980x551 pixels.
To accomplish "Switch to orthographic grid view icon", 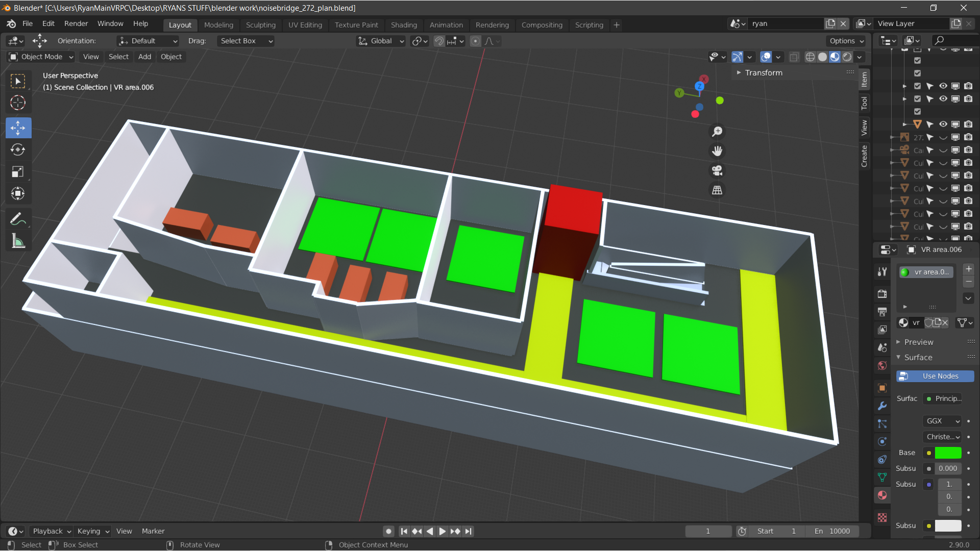I will point(717,190).
